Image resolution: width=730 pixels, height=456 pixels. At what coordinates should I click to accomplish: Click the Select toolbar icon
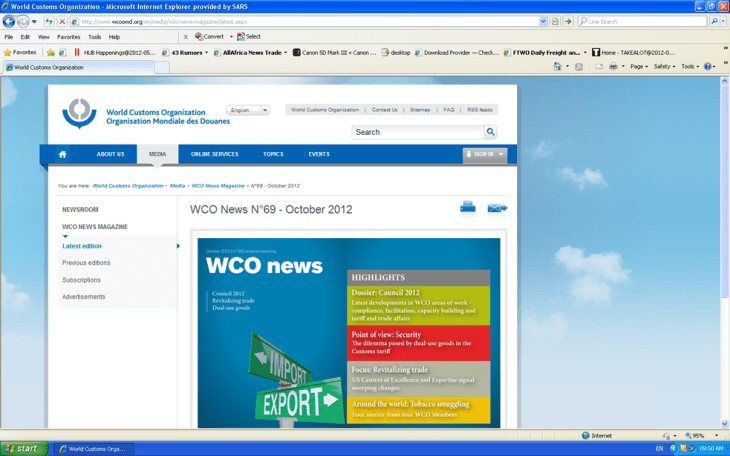pos(249,36)
